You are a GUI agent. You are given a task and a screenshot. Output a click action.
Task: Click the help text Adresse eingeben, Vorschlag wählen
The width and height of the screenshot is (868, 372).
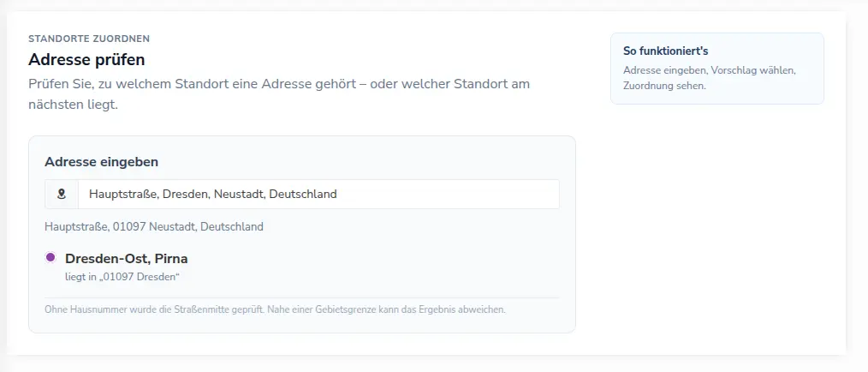(x=709, y=78)
